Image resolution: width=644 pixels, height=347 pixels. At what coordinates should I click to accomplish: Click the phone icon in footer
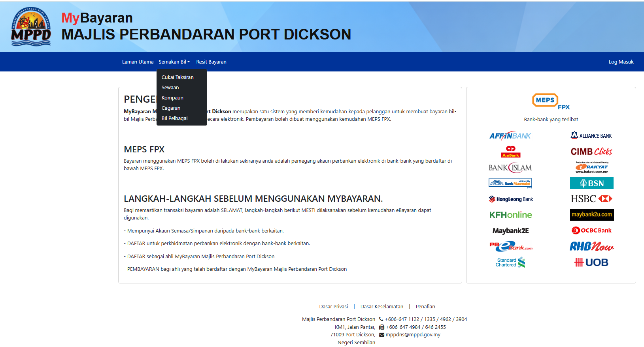pyautogui.click(x=381, y=319)
